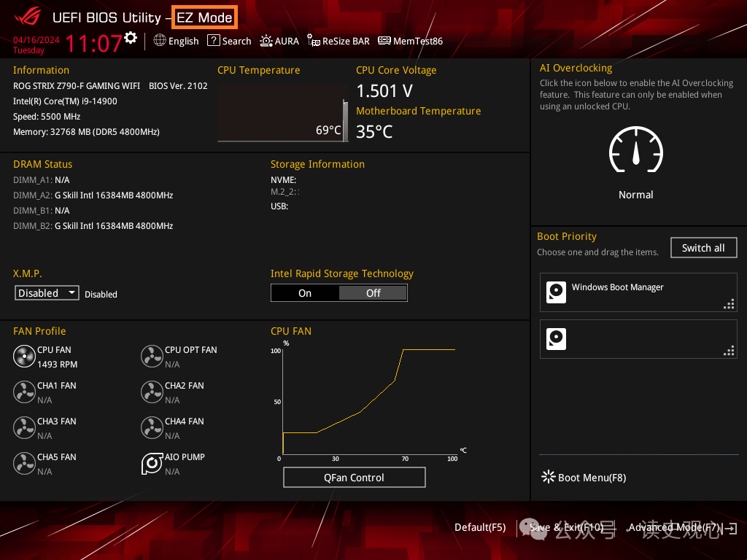Click the CPU FAN curve graph
This screenshot has height=560, width=747.
[x=369, y=401]
